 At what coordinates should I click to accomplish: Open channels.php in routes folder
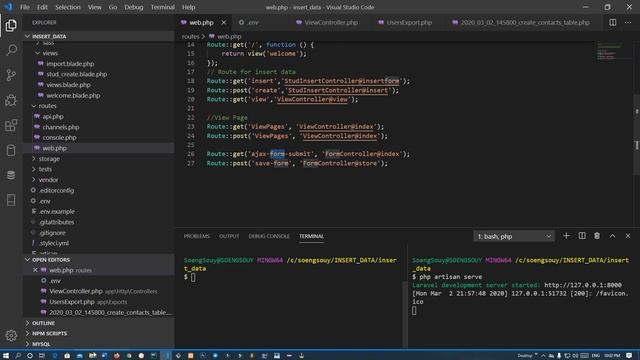[60, 127]
